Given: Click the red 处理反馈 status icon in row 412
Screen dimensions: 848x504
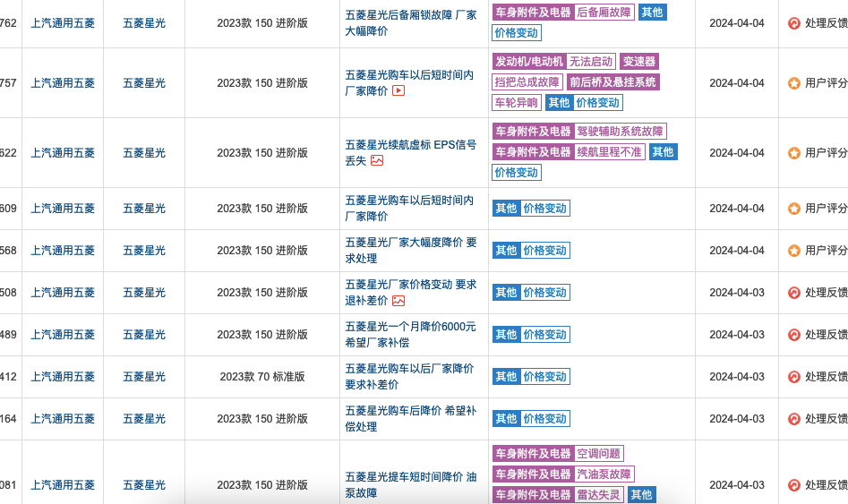Looking at the screenshot, I should click(794, 377).
